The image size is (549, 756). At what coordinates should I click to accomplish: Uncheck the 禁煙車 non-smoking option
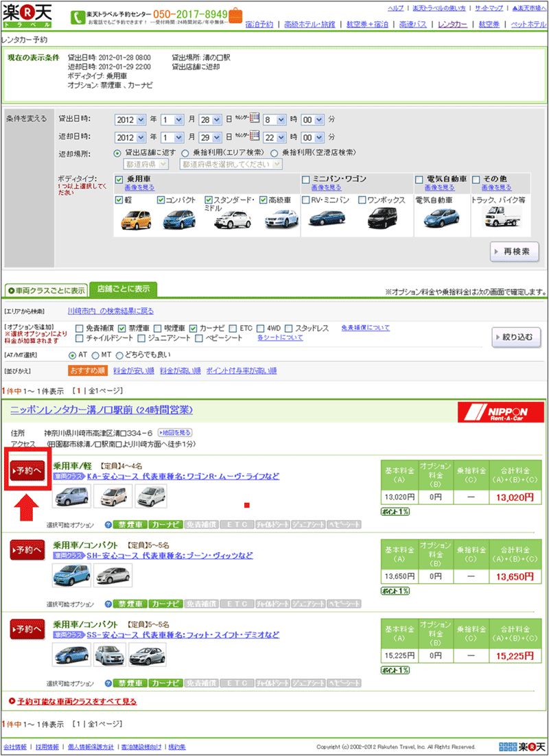tap(122, 328)
